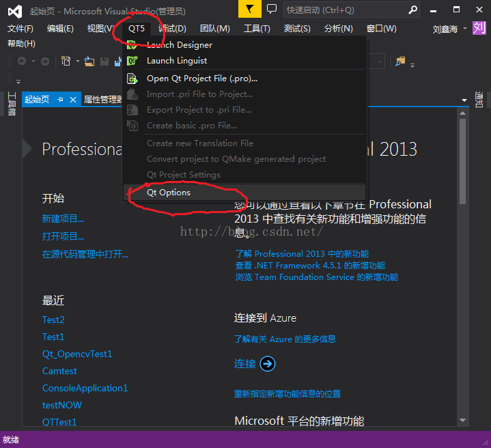Click 重新指定新增功能信息的位置 link
The height and width of the screenshot is (448, 491).
pyautogui.click(x=287, y=393)
